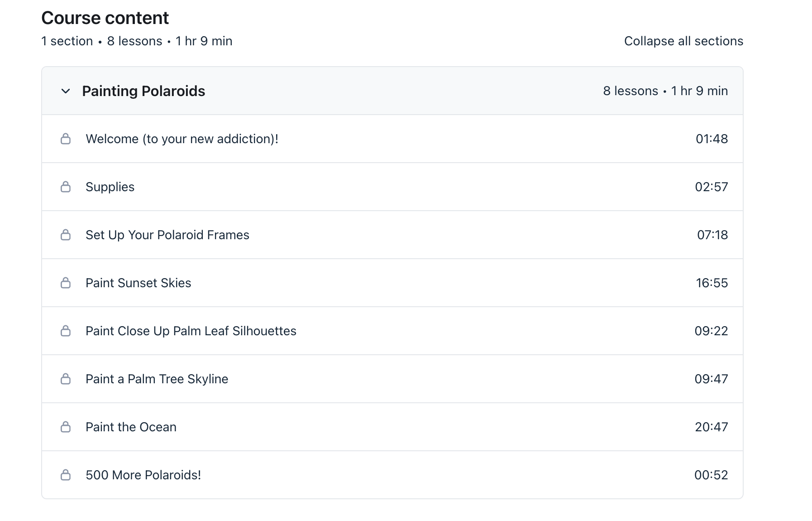
Task: Click the 20:47 duration for Paint the Ocean
Action: [712, 427]
